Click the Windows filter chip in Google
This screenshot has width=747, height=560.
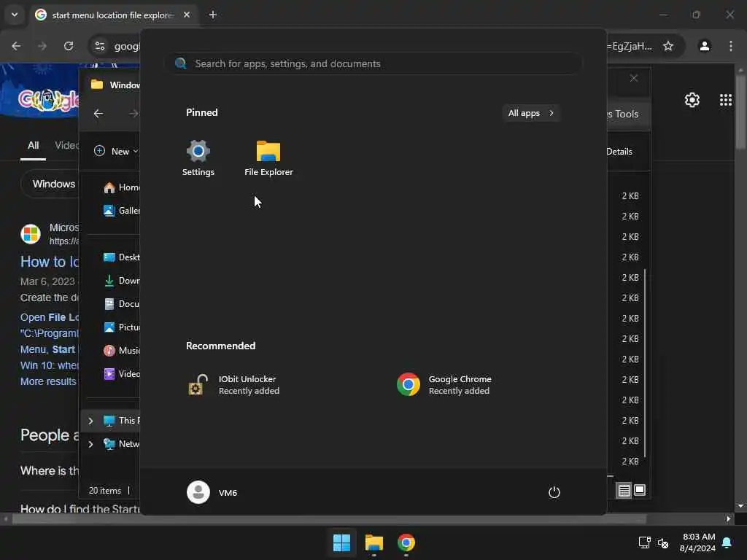(x=50, y=184)
